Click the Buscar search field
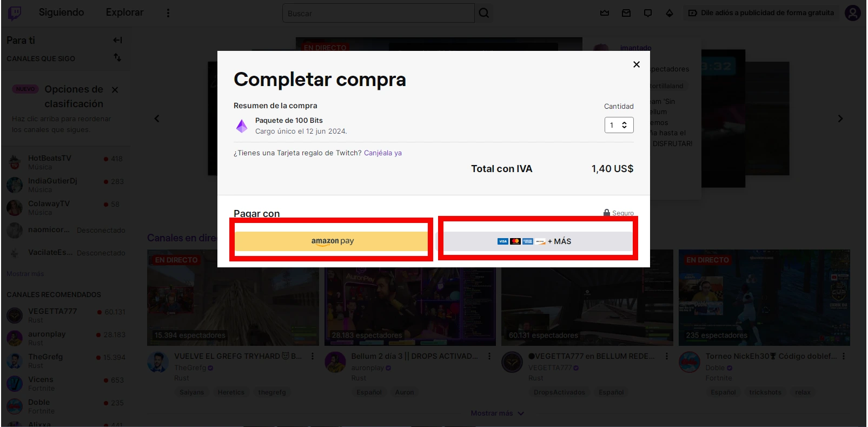This screenshot has width=868, height=427. pos(378,13)
